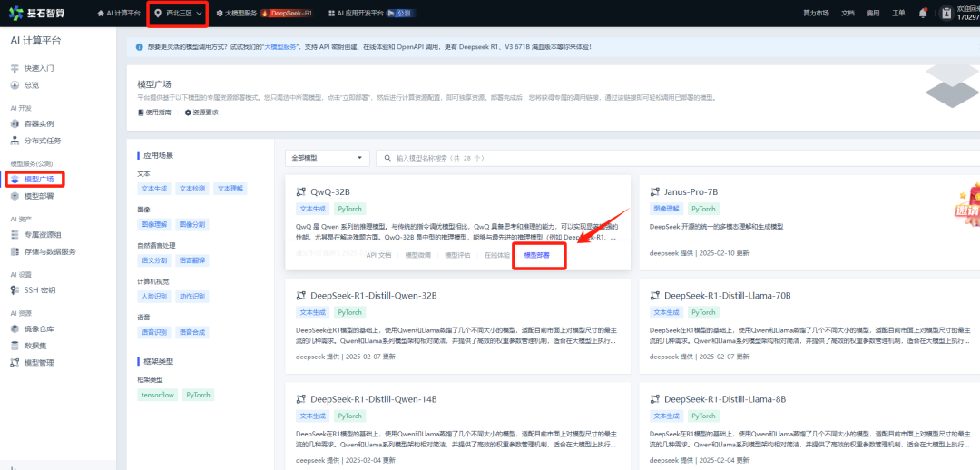
Task: Open the 全部模型 dropdown
Action: (x=327, y=158)
